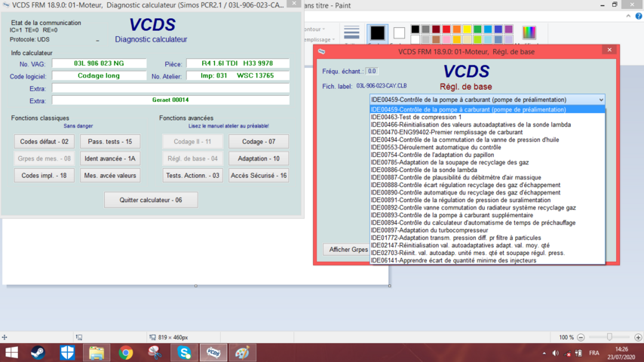Select IDE02703 Réinit. val. autoadap. entry

pos(487,253)
